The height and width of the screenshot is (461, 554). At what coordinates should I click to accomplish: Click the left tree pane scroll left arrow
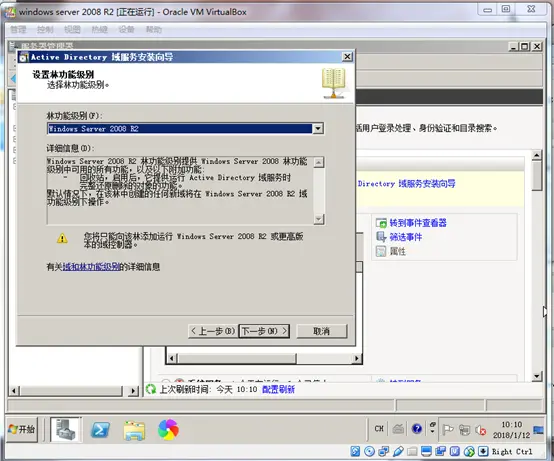point(14,391)
